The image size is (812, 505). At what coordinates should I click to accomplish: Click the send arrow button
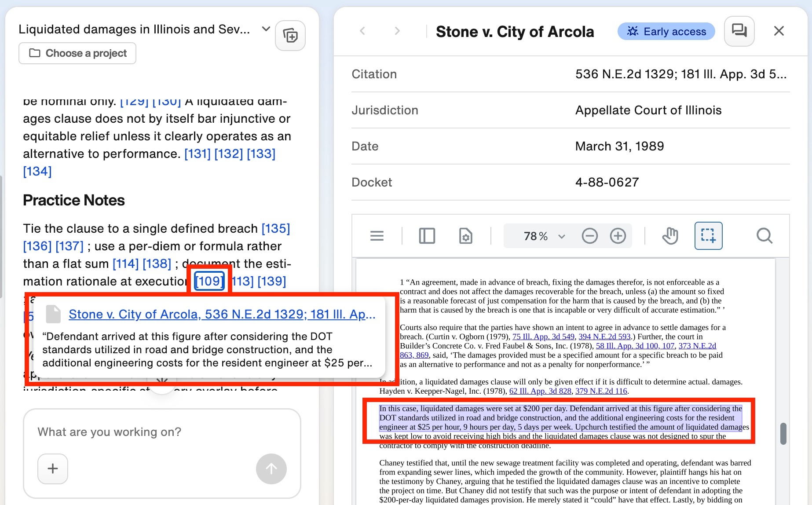pos(271,469)
